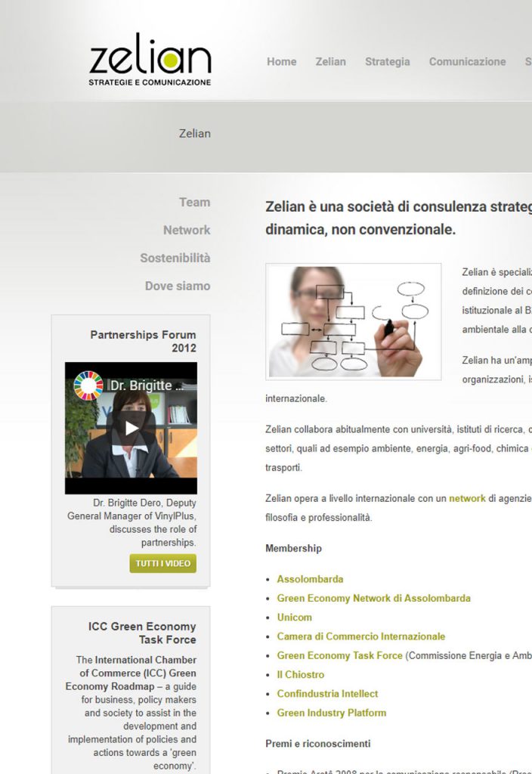Open the Comunicazione menu item
532x774 pixels.
[467, 62]
